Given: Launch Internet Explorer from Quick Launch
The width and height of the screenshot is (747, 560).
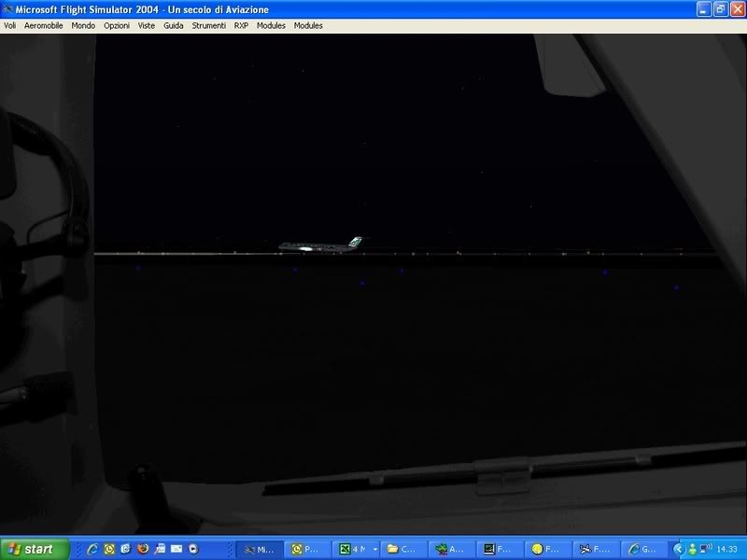Looking at the screenshot, I should coord(92,549).
